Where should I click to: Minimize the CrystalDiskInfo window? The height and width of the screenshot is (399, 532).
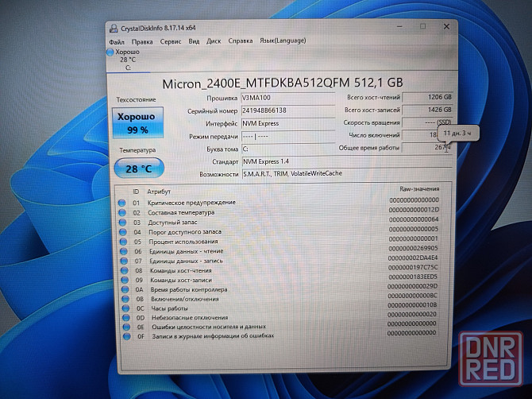401,26
